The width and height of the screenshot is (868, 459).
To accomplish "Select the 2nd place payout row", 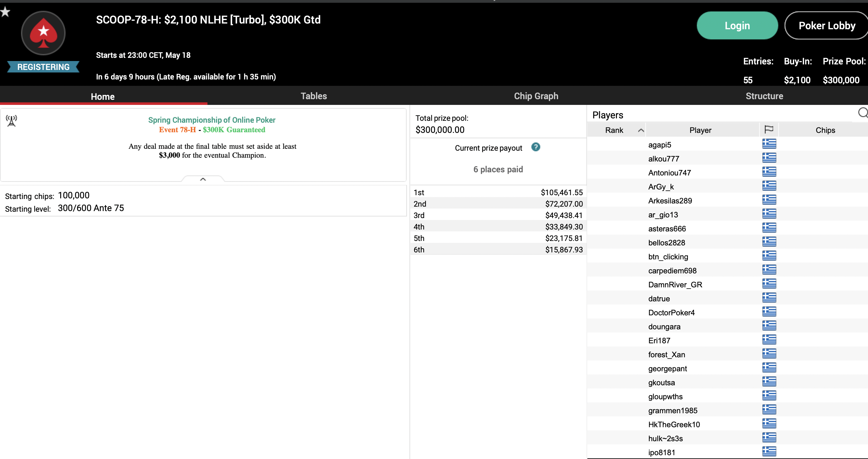I will pyautogui.click(x=498, y=203).
